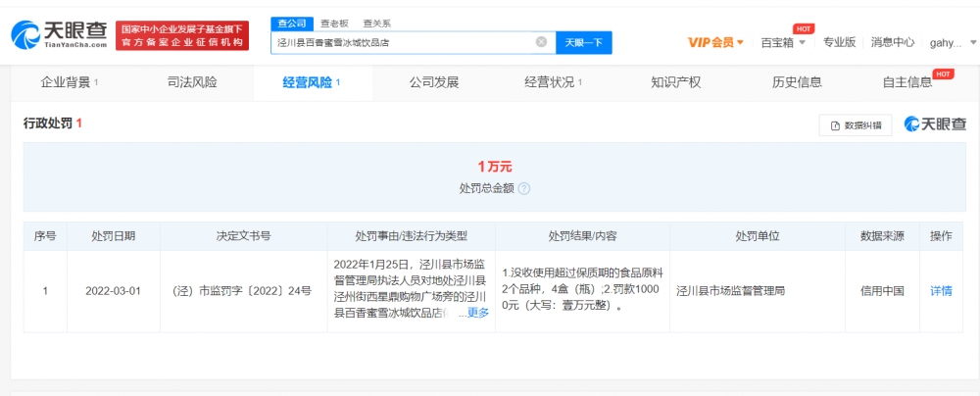Open 数据纠错 correction button
This screenshot has height=396, width=980.
click(856, 125)
